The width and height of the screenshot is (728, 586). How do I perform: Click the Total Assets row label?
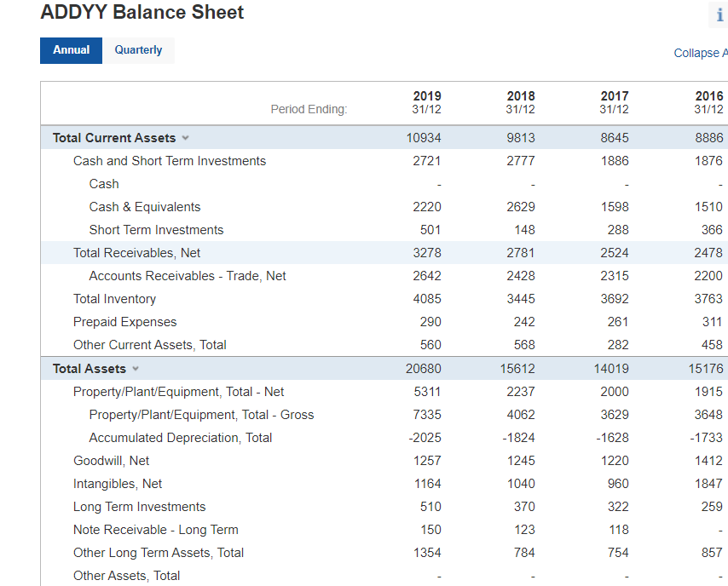click(90, 369)
